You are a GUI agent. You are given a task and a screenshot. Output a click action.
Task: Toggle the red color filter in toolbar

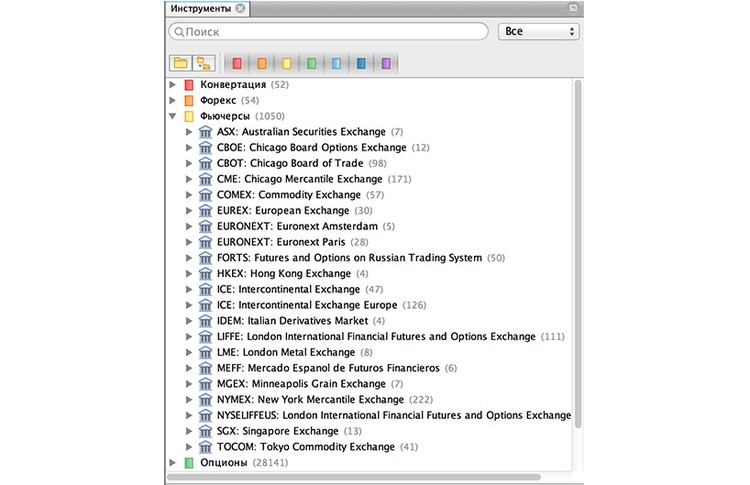[237, 63]
